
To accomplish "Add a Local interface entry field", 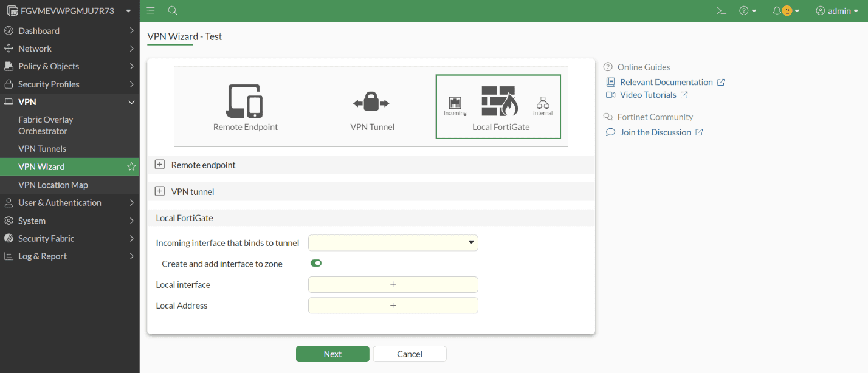I will pos(393,284).
